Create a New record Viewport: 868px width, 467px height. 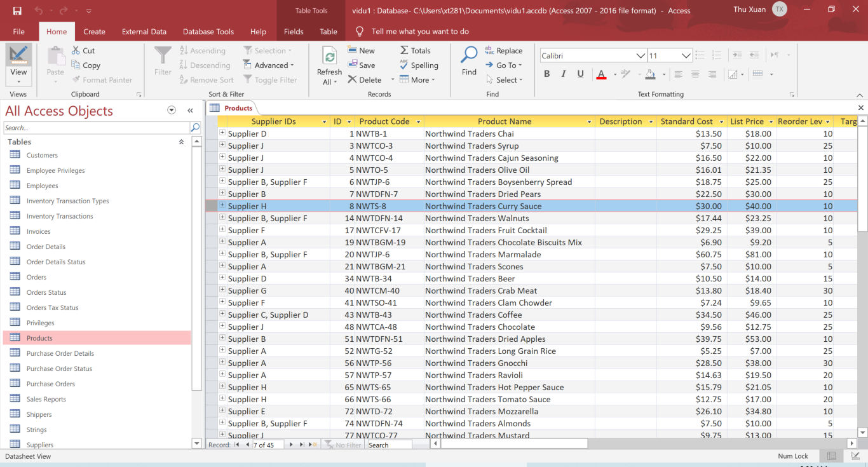pyautogui.click(x=361, y=51)
